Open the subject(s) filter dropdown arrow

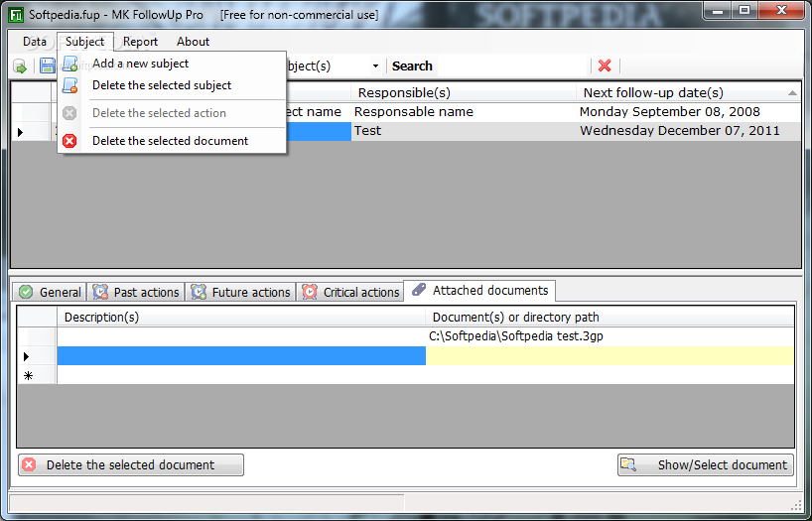pyautogui.click(x=375, y=66)
